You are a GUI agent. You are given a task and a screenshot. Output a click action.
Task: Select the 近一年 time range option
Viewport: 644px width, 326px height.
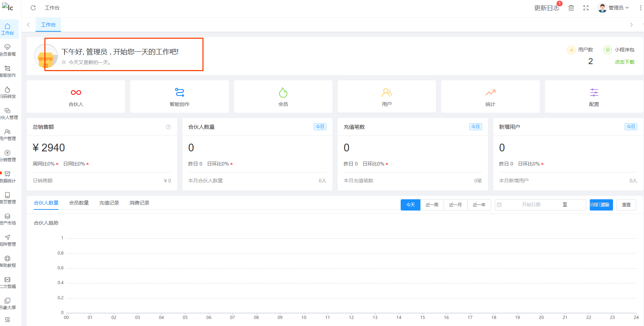[479, 205]
